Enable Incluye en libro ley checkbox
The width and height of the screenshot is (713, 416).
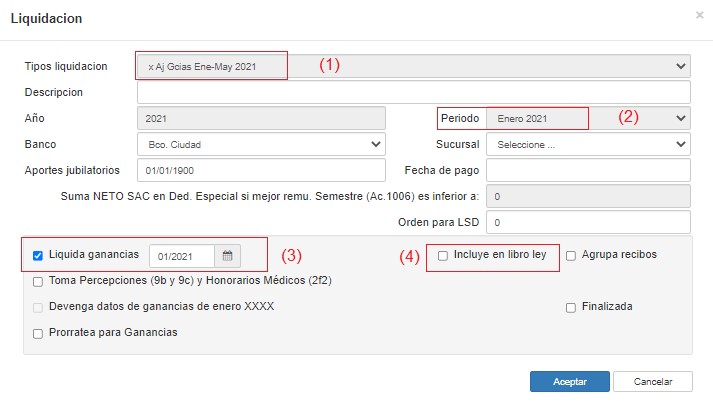tap(443, 255)
